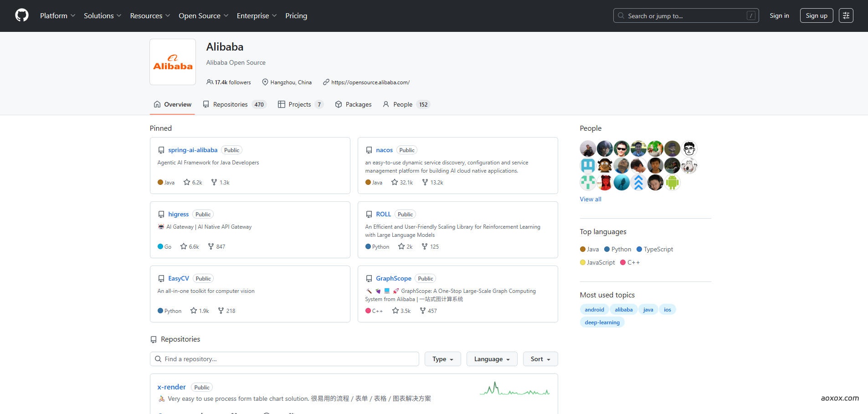This screenshot has width=868, height=414.
Task: Click the GitHub logo icon
Action: [x=22, y=15]
